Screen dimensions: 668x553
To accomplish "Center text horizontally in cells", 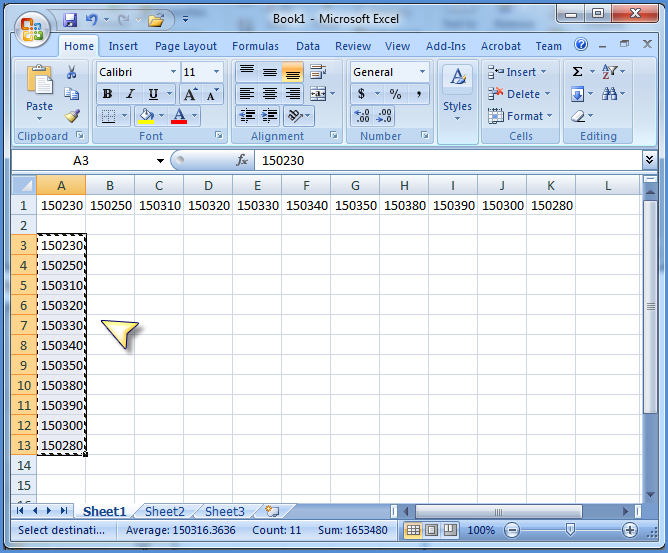I will point(270,94).
